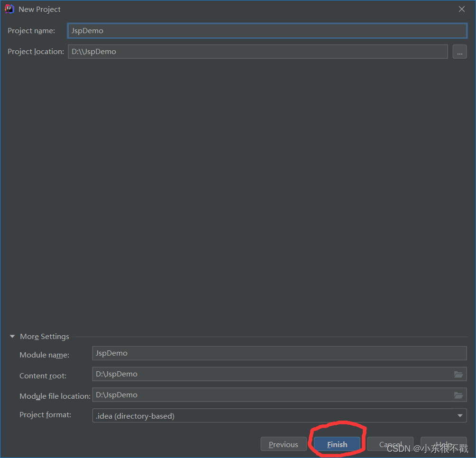Open the folder browser for Module file location
This screenshot has width=476, height=458.
pos(458,395)
